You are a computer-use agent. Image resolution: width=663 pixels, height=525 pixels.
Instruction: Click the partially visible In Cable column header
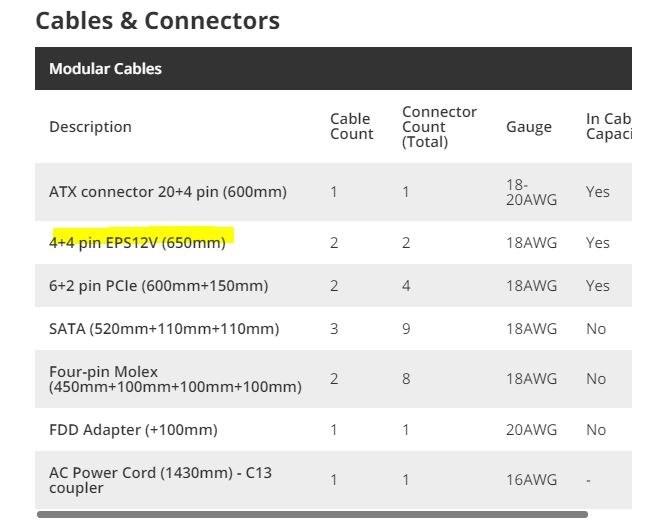click(609, 126)
